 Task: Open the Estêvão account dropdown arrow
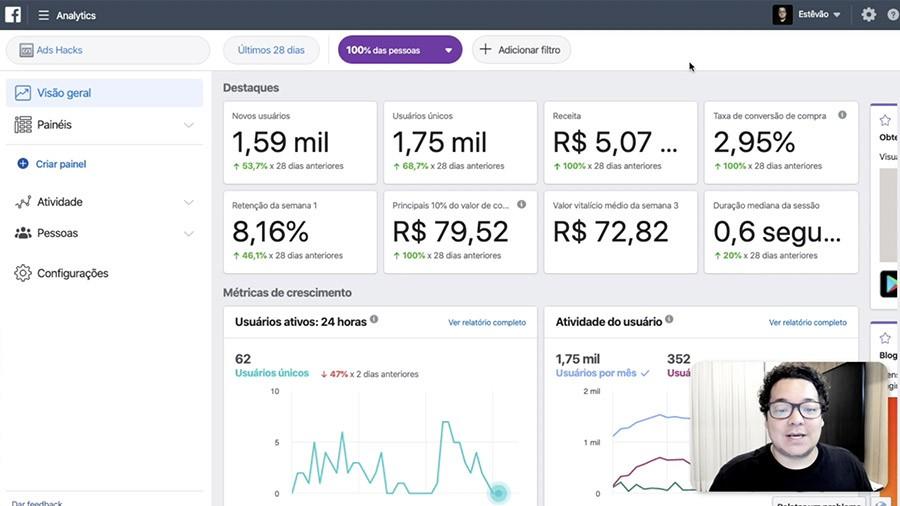[x=837, y=15]
